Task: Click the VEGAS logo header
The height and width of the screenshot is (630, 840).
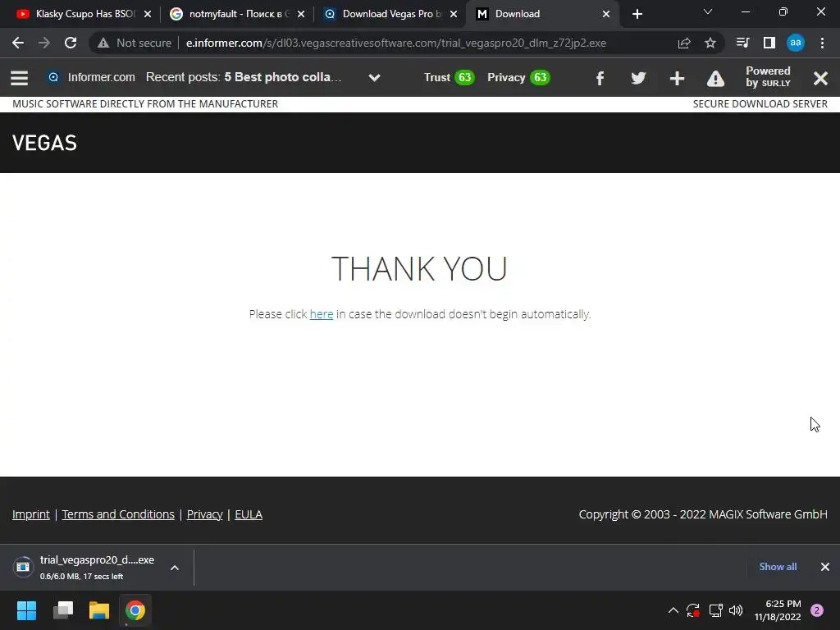Action: (x=44, y=143)
